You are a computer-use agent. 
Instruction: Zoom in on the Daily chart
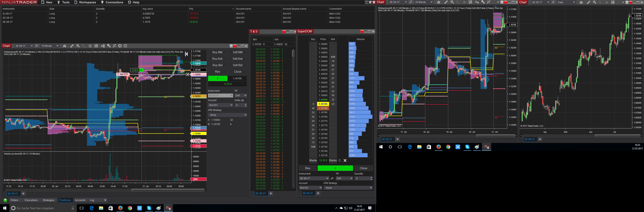(x=594, y=2)
